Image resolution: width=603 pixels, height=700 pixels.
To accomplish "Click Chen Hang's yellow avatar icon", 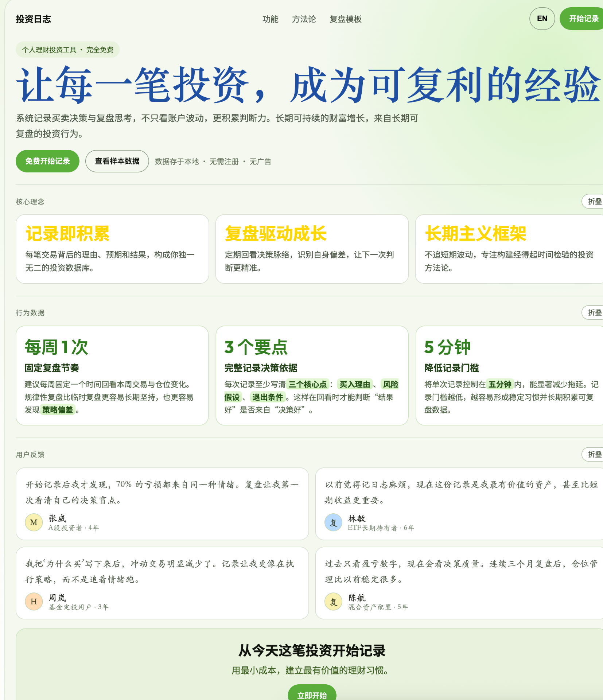I will pyautogui.click(x=333, y=602).
